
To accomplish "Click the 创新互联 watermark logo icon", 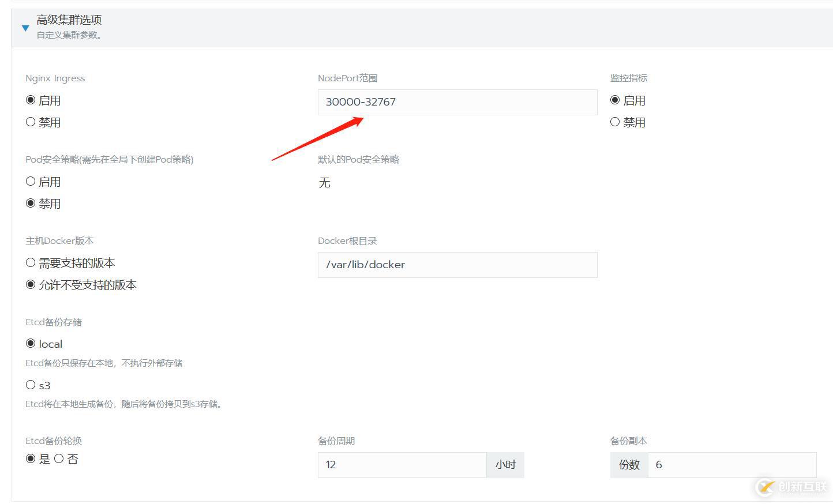I will pyautogui.click(x=766, y=487).
